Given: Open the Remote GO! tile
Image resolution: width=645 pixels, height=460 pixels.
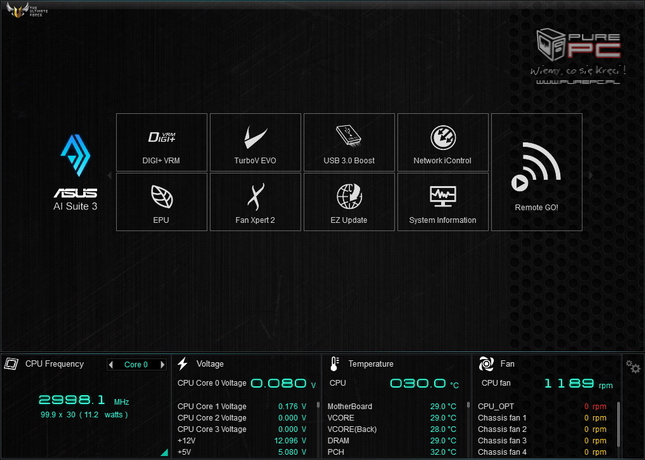Looking at the screenshot, I should tap(537, 172).
